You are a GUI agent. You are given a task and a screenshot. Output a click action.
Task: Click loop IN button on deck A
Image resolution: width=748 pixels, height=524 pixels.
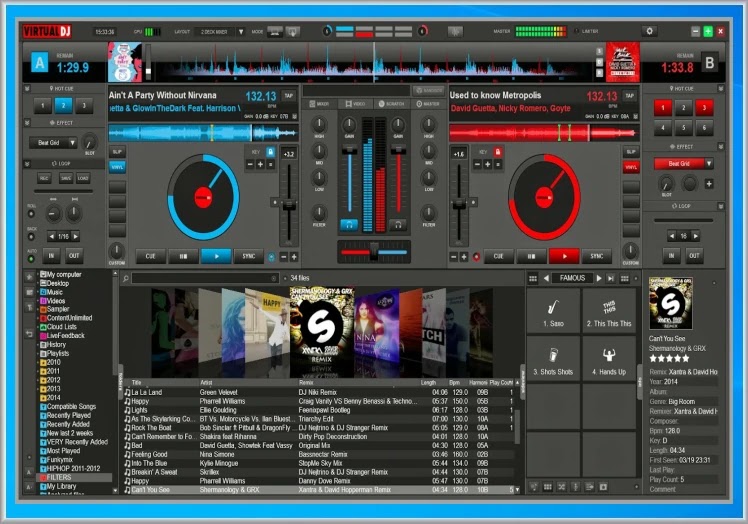(51, 256)
